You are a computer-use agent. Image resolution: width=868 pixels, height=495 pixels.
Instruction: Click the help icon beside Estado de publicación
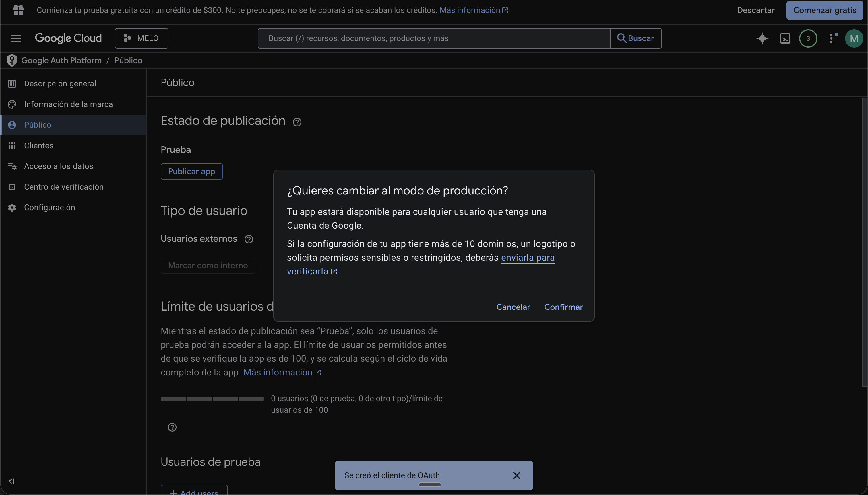pyautogui.click(x=296, y=122)
